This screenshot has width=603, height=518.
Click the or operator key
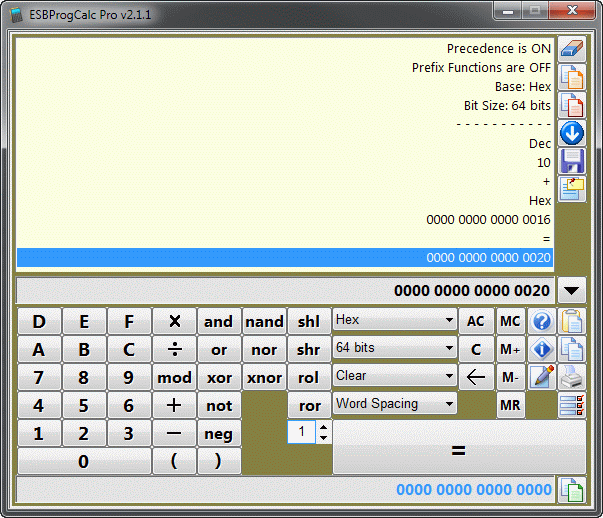point(219,349)
